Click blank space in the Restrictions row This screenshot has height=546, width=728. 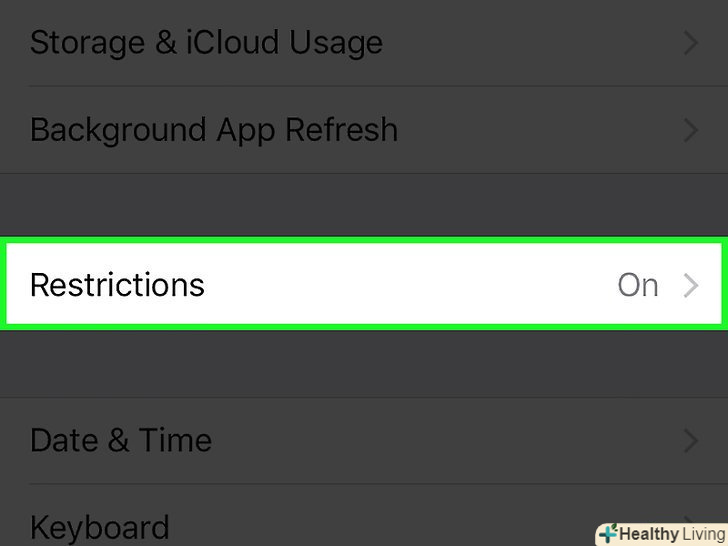[410, 285]
